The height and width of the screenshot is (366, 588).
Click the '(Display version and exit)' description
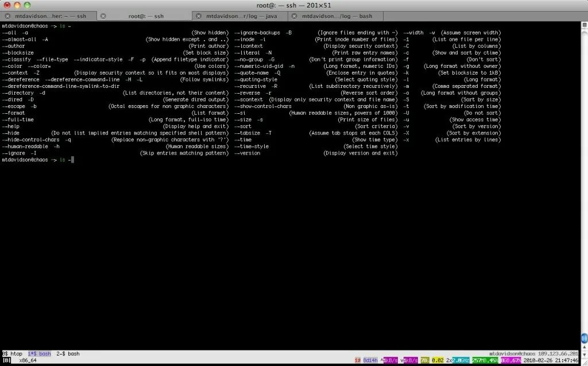pos(361,153)
